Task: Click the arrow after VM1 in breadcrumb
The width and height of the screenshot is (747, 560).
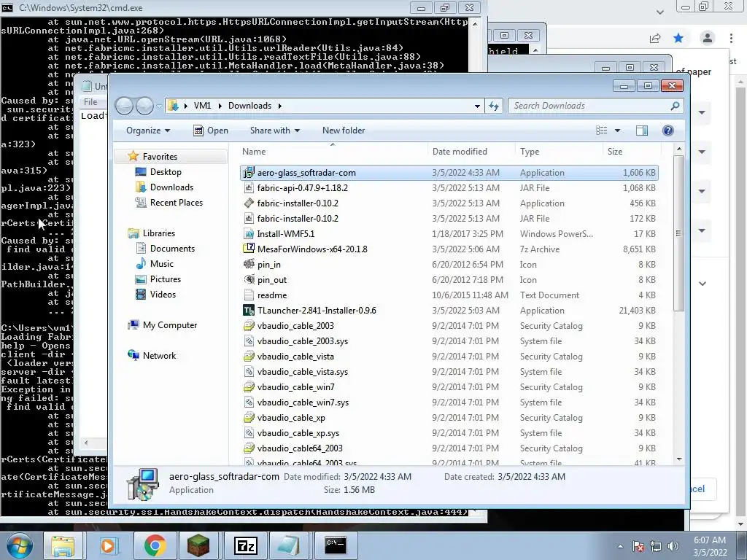Action: coord(220,106)
